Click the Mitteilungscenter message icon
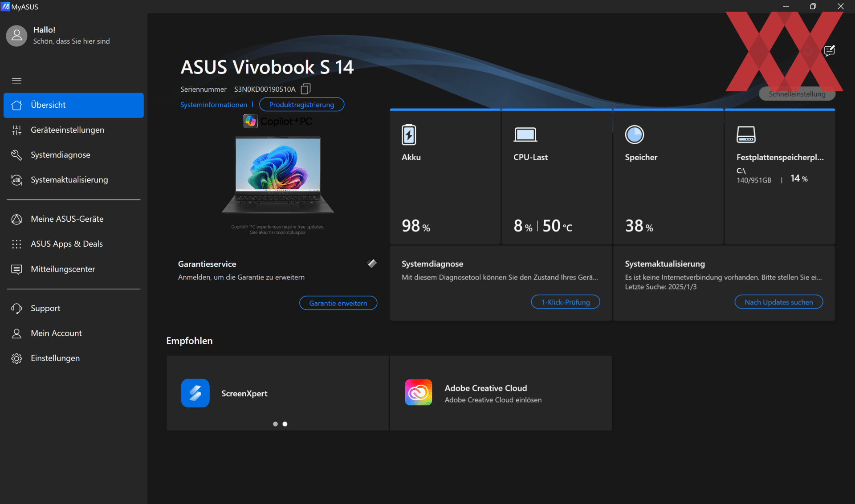Image resolution: width=855 pixels, height=504 pixels. (16, 269)
